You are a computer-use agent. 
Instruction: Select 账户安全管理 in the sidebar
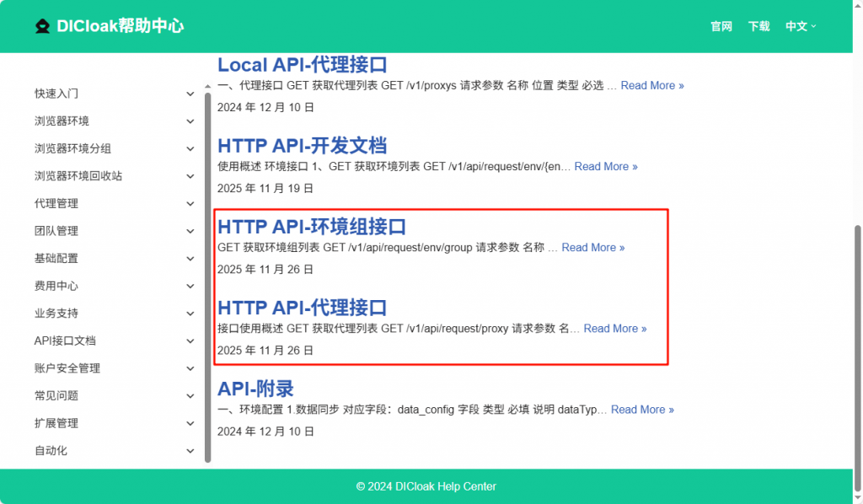(x=67, y=368)
